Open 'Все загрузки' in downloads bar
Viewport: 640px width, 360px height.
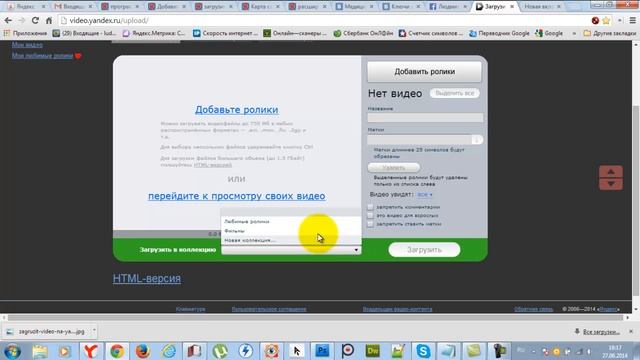coord(601,332)
